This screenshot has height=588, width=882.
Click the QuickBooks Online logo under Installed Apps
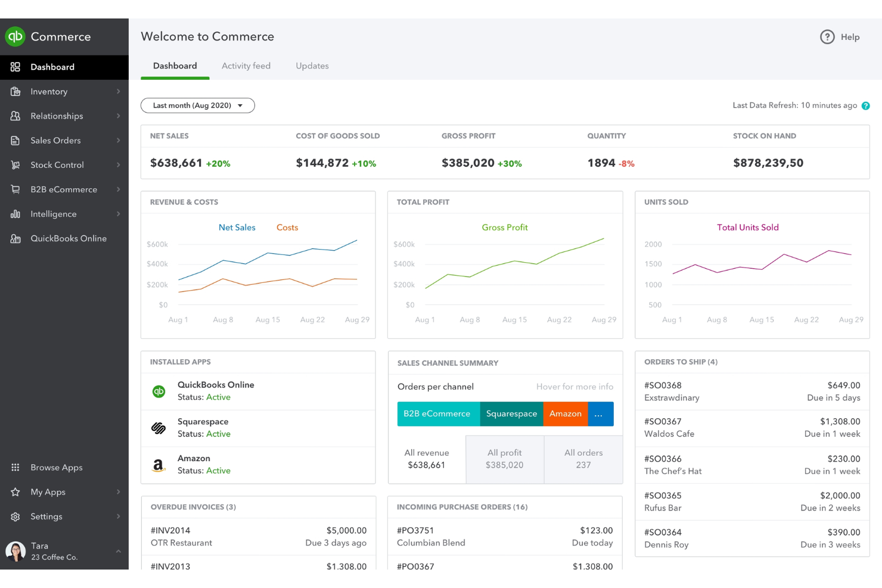click(x=158, y=391)
